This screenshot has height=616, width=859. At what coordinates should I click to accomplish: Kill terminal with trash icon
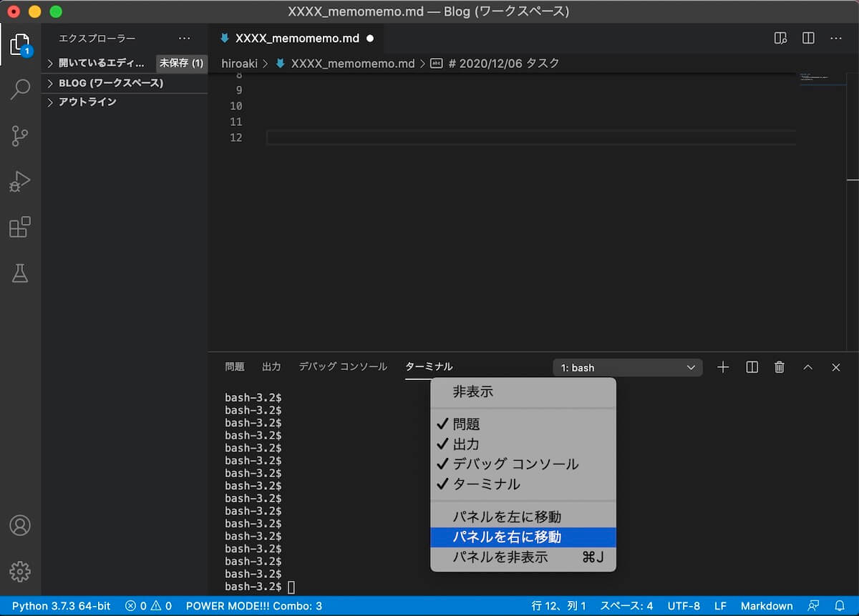780,367
